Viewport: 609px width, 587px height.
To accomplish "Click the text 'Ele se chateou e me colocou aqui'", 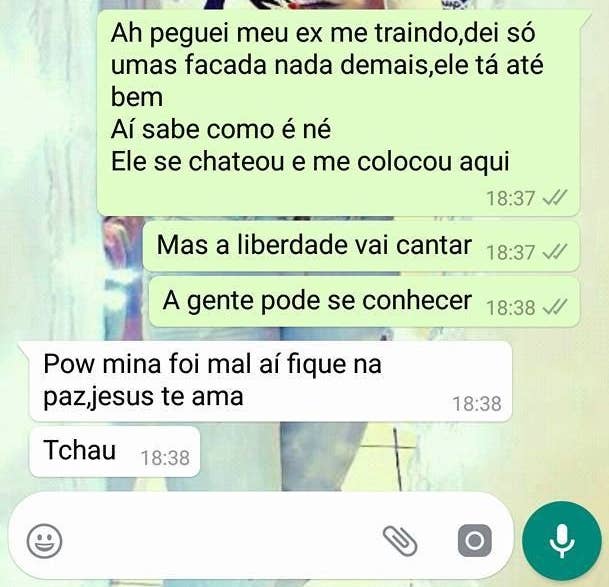I will (x=310, y=162).
